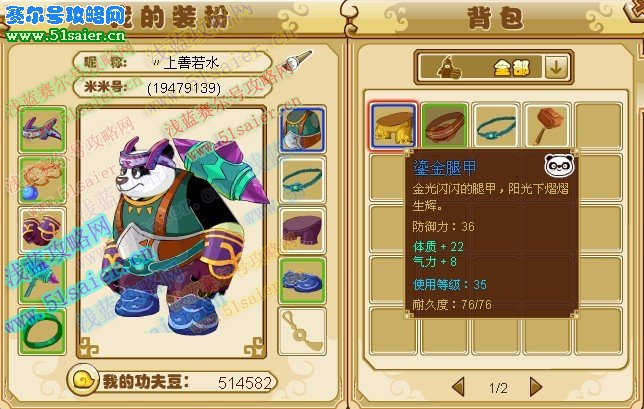Click the equipped blue cloud shoes slot
The height and width of the screenshot is (409, 644).
tap(302, 280)
